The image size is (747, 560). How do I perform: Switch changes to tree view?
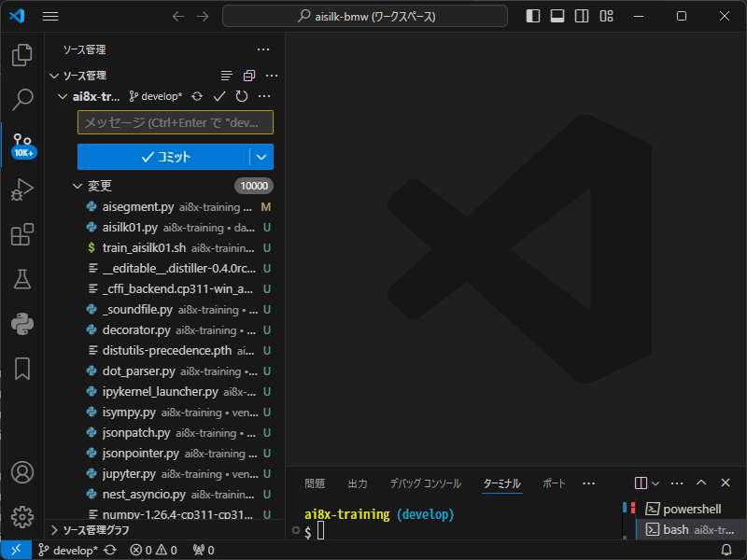click(x=227, y=76)
